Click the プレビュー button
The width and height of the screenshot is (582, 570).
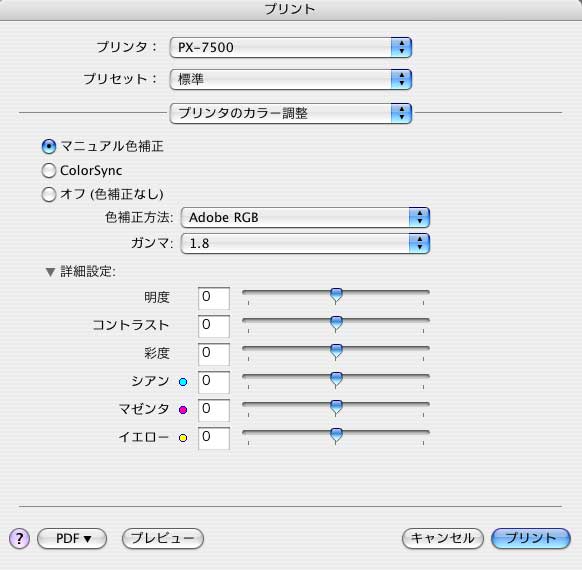point(163,538)
